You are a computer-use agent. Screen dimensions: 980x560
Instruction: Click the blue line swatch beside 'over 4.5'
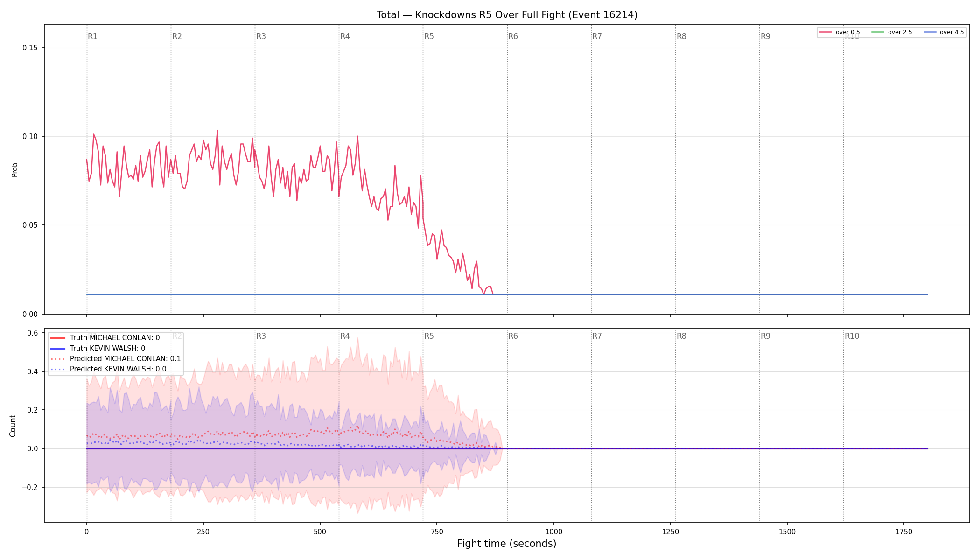(930, 32)
